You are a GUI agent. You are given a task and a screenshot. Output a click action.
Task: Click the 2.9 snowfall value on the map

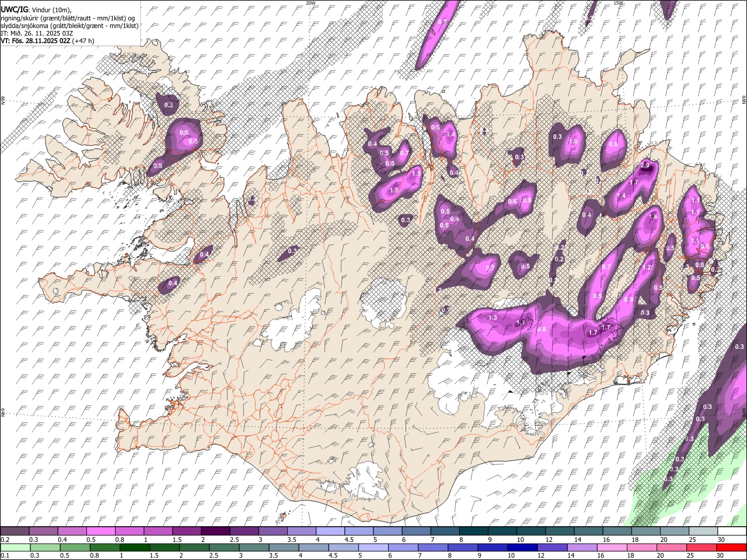(645, 166)
